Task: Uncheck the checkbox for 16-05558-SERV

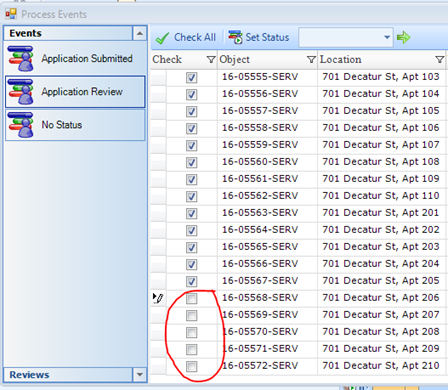Action: [x=192, y=128]
